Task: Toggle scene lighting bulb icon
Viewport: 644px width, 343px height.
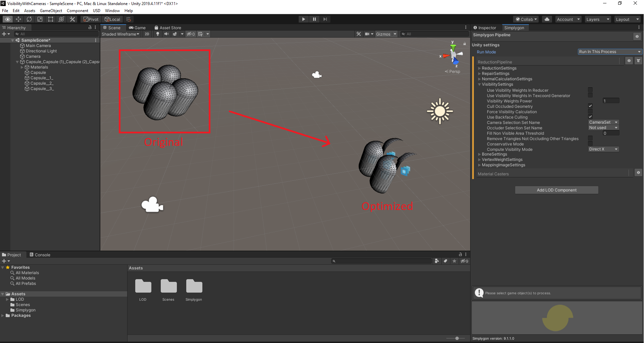Action: point(158,34)
